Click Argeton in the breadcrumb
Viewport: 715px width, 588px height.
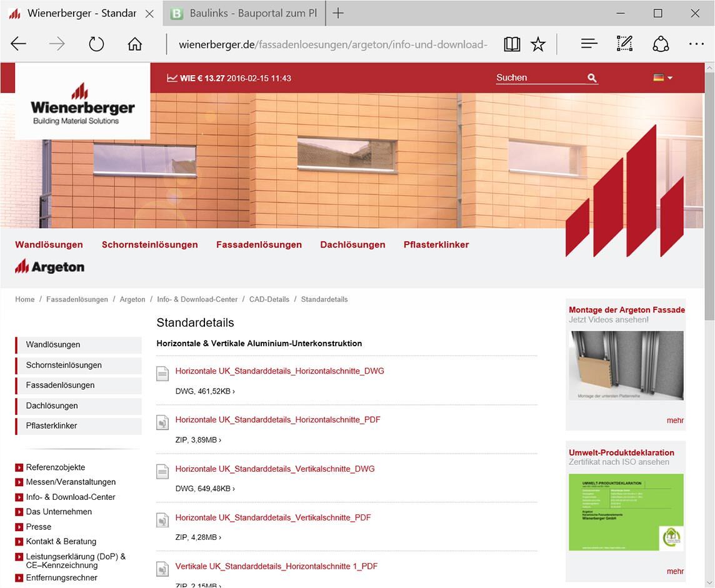pyautogui.click(x=132, y=299)
